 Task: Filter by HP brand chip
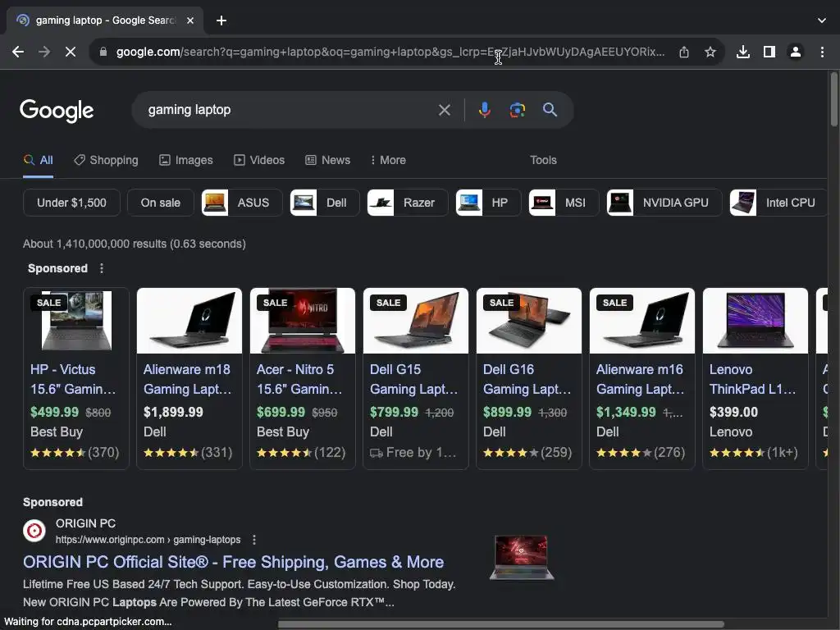pos(488,203)
